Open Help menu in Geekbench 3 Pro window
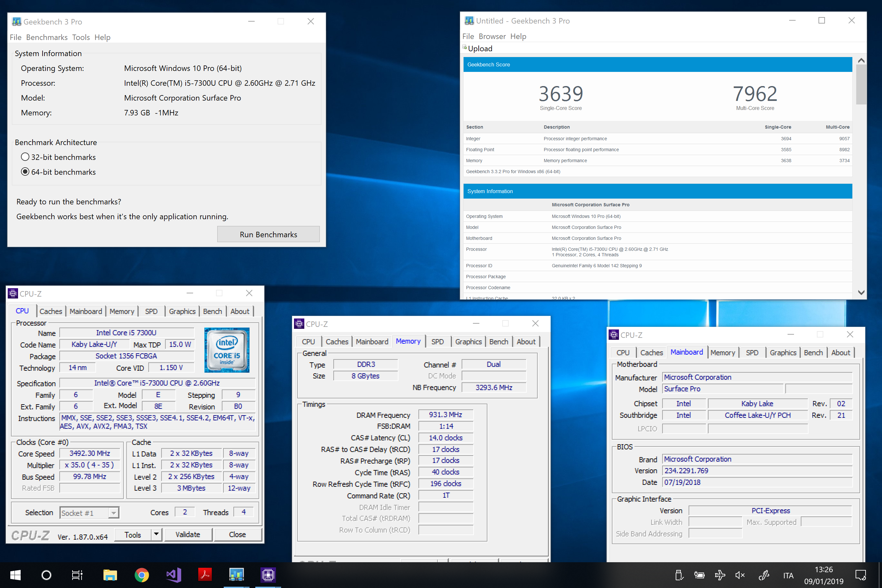 tap(103, 37)
